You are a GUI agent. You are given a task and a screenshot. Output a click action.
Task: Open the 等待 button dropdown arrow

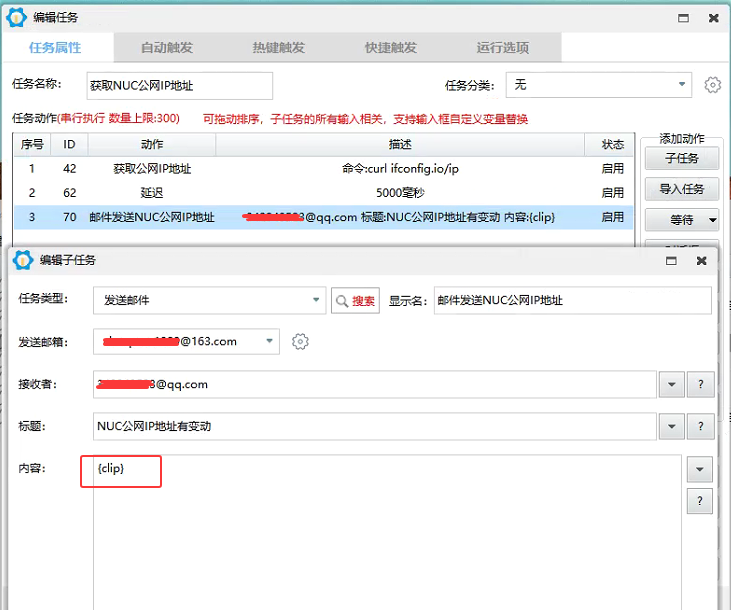712,219
